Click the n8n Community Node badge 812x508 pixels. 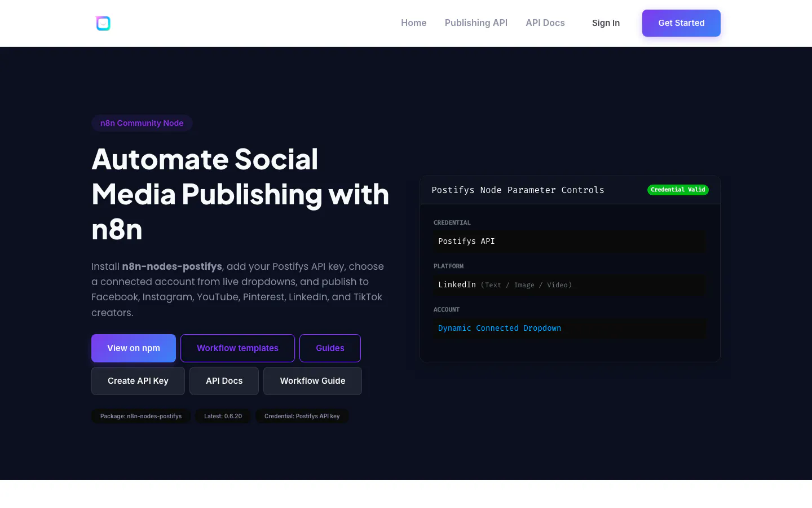click(142, 123)
